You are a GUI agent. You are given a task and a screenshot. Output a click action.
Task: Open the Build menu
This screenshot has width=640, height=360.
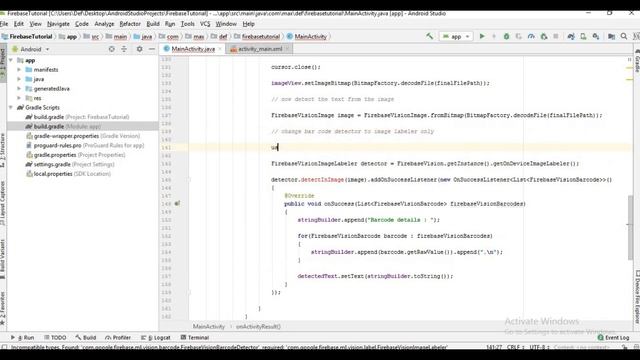coord(153,24)
